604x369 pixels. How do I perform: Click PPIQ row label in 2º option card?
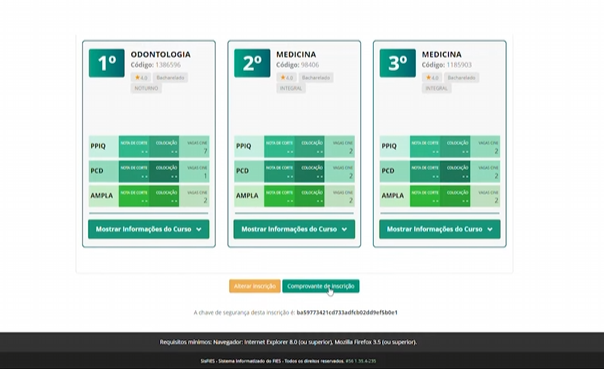(x=244, y=146)
